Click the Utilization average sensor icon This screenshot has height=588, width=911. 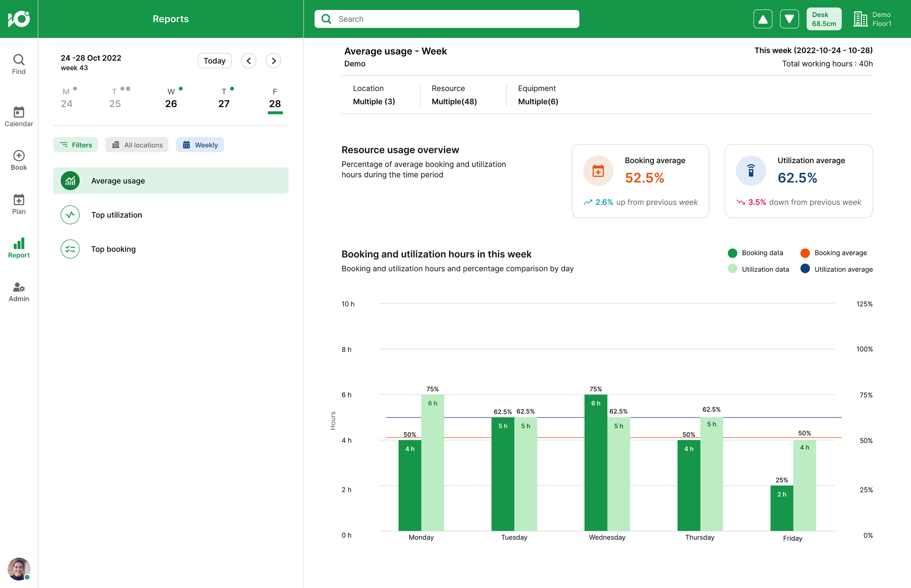751,170
